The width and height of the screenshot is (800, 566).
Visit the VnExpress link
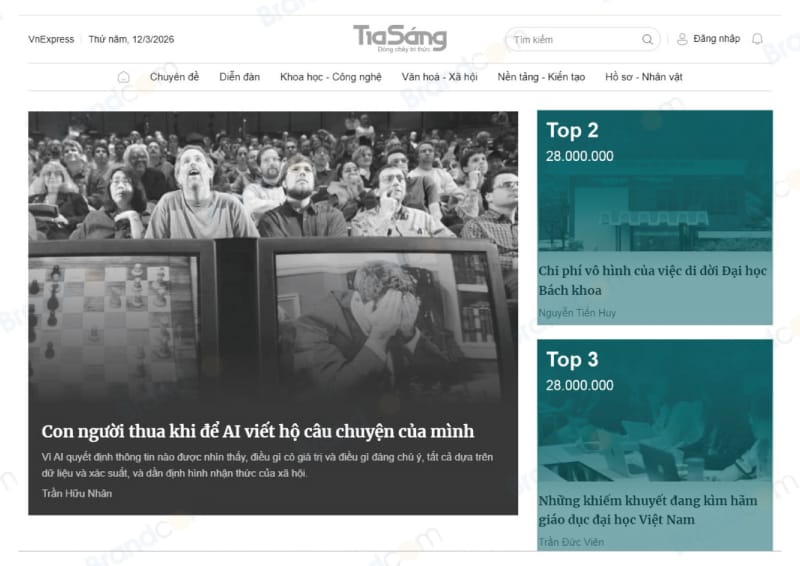point(51,40)
